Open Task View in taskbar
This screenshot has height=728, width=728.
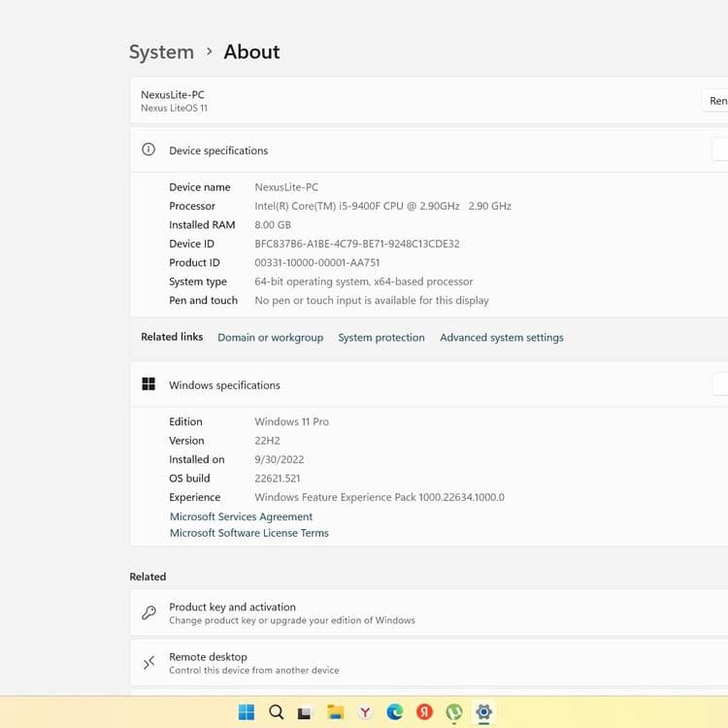305,712
